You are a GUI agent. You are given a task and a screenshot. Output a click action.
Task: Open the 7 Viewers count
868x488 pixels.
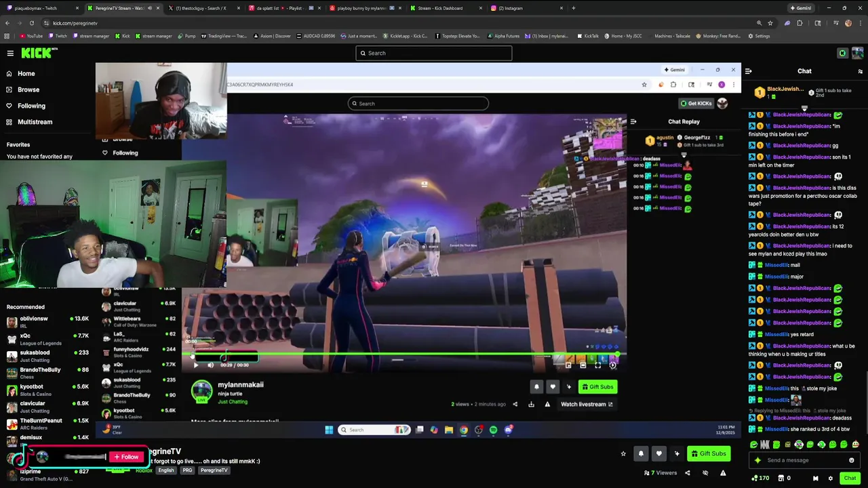[x=660, y=473]
